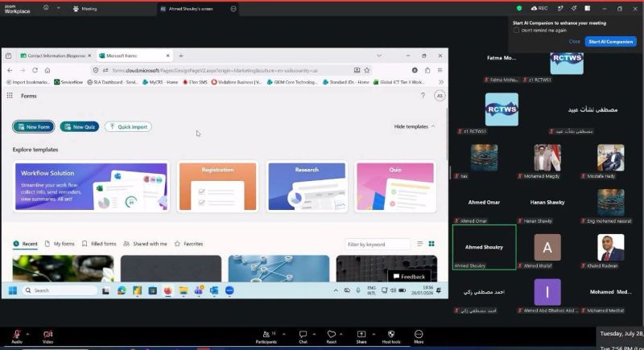The image size is (644, 350).
Task: Open the Research template
Action: pos(307,187)
